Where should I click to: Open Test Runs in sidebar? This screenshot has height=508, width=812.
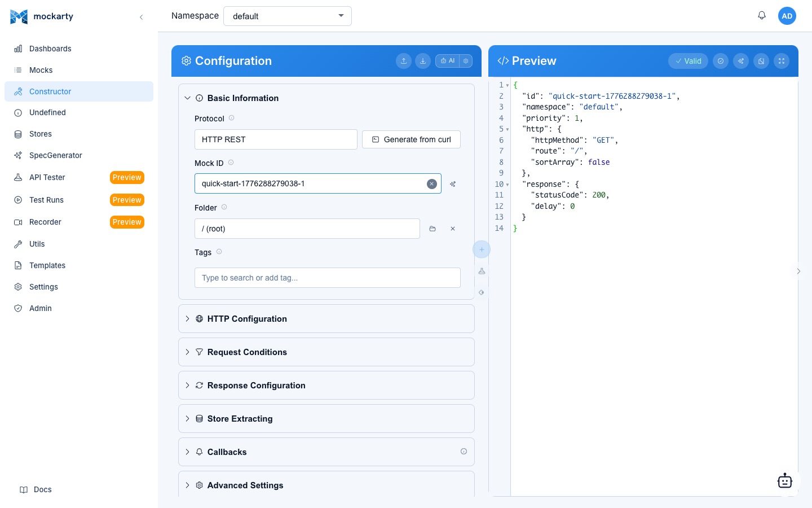(79, 200)
